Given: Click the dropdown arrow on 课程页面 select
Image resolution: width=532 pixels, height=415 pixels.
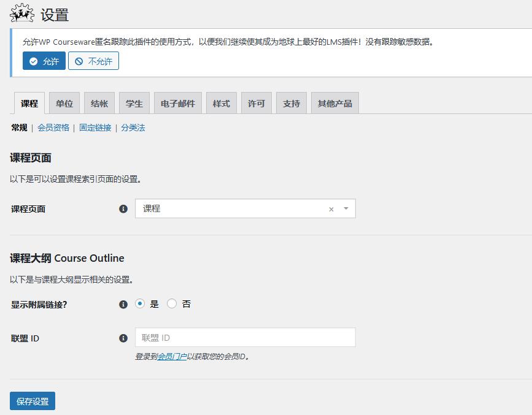Looking at the screenshot, I should coord(346,208).
